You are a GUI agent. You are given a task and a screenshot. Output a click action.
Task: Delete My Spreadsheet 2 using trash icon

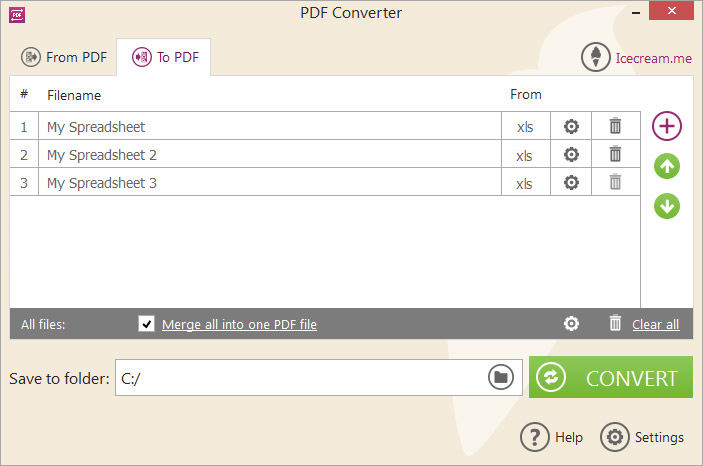(x=615, y=154)
